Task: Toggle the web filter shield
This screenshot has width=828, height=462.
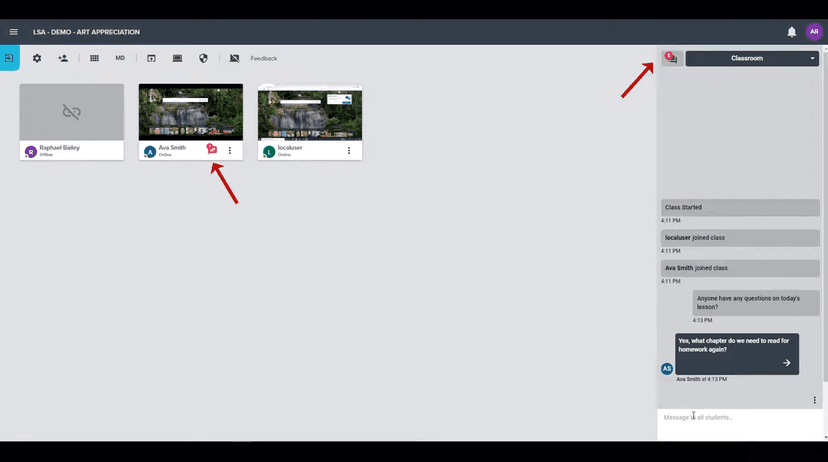Action: click(x=203, y=58)
